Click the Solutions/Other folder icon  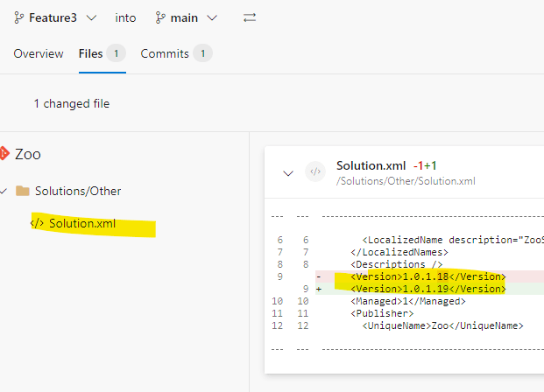pyautogui.click(x=23, y=191)
